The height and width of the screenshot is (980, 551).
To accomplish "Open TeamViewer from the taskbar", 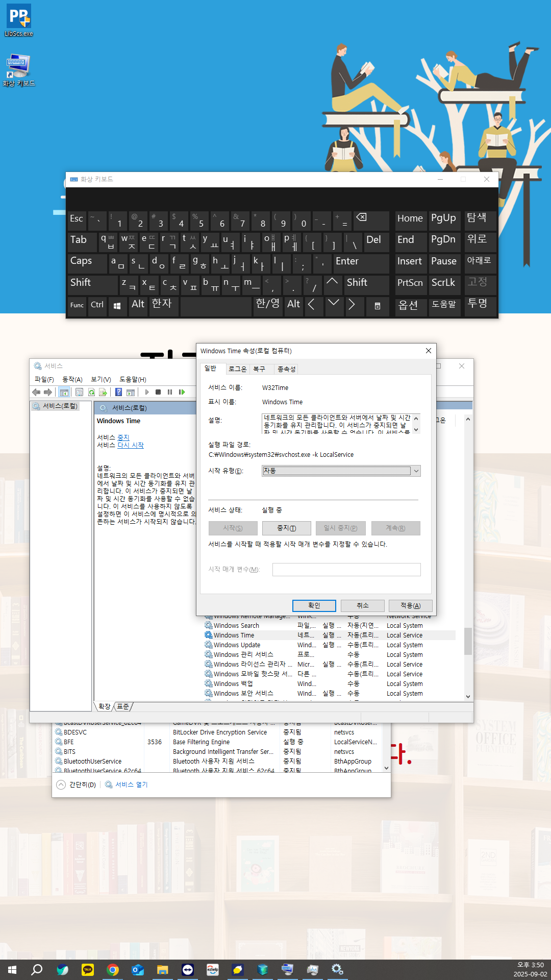I will pos(188,969).
